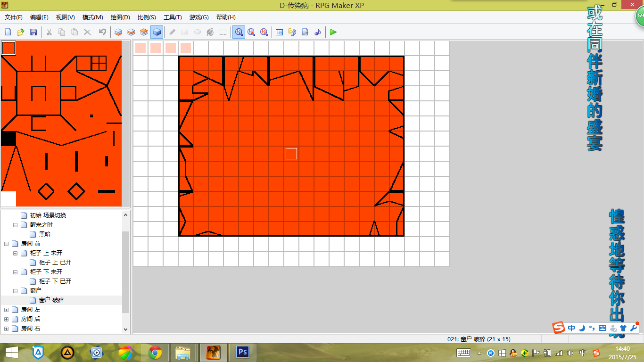Collapse the 柜子 下 未开 node

(15, 272)
